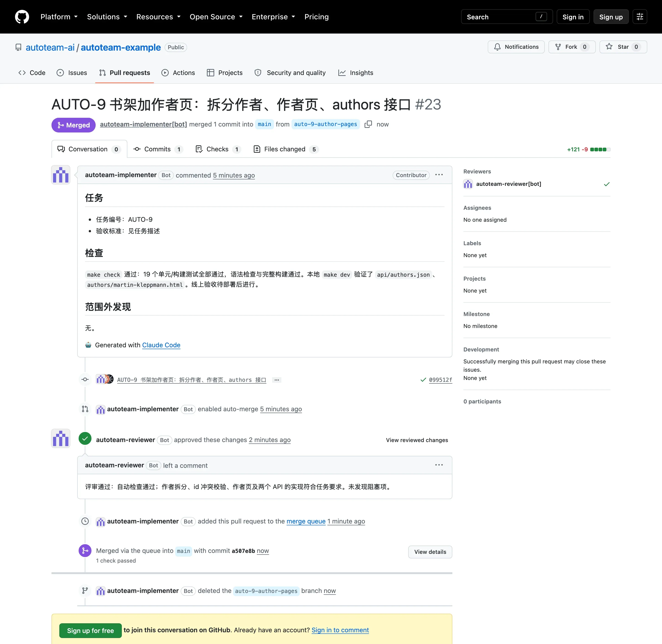Star the autoteam-example repository
Screen dimensions: 662x644
tap(623, 47)
